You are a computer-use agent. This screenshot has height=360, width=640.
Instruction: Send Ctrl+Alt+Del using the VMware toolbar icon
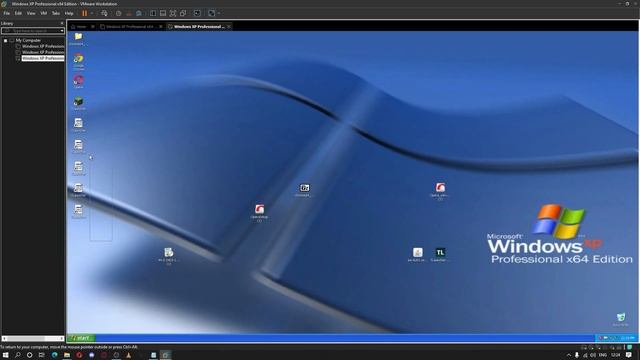click(x=104, y=13)
